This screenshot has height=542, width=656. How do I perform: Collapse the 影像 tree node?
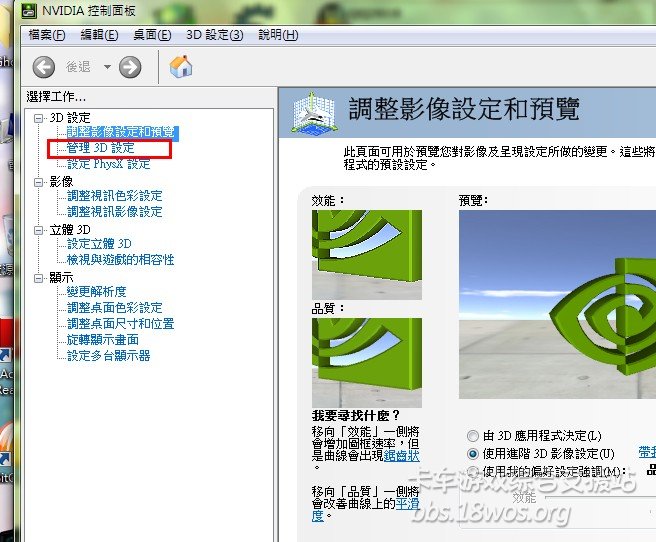coord(38,182)
